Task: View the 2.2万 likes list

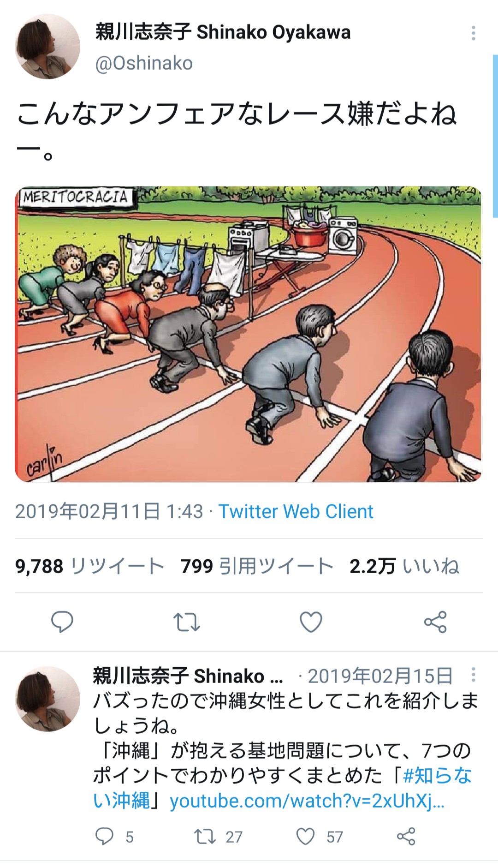Action: tap(404, 566)
